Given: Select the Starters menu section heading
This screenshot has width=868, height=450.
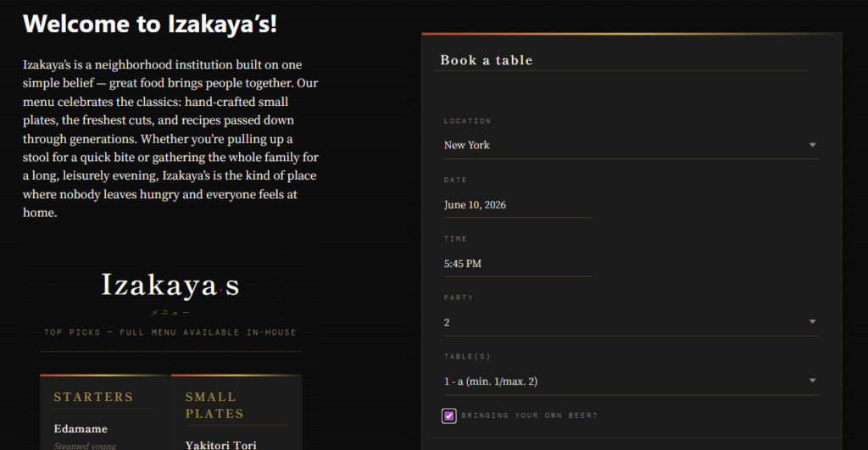Looking at the screenshot, I should (93, 397).
